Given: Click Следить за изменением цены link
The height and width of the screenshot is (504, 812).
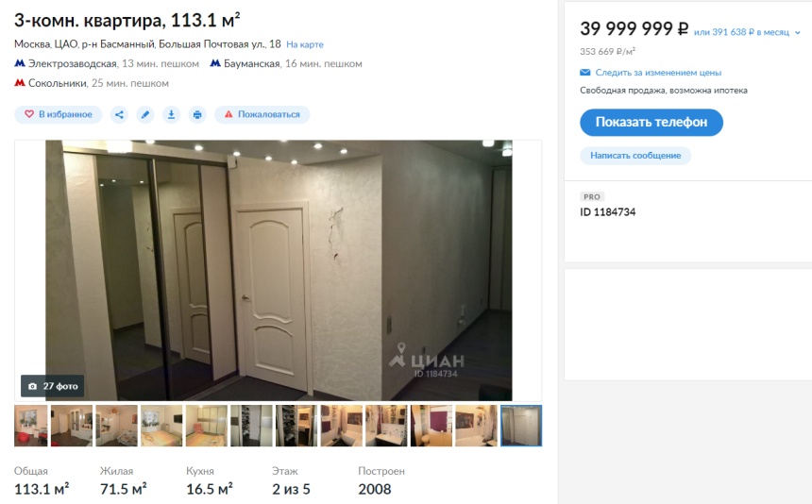Looking at the screenshot, I should pos(658,73).
